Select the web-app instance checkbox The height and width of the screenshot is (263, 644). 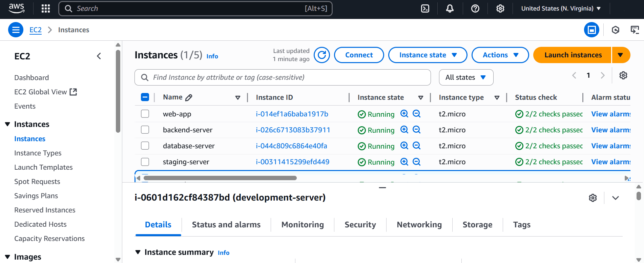[145, 114]
